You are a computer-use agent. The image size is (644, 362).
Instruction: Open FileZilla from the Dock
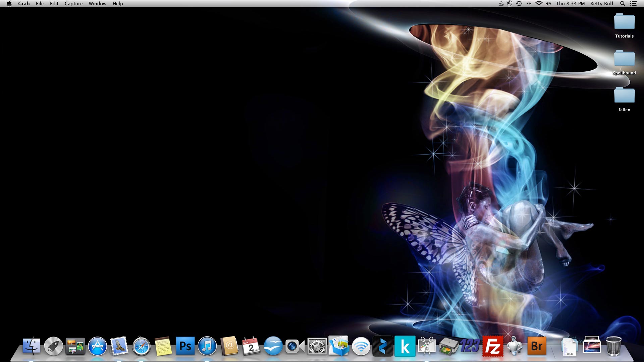pos(493,346)
